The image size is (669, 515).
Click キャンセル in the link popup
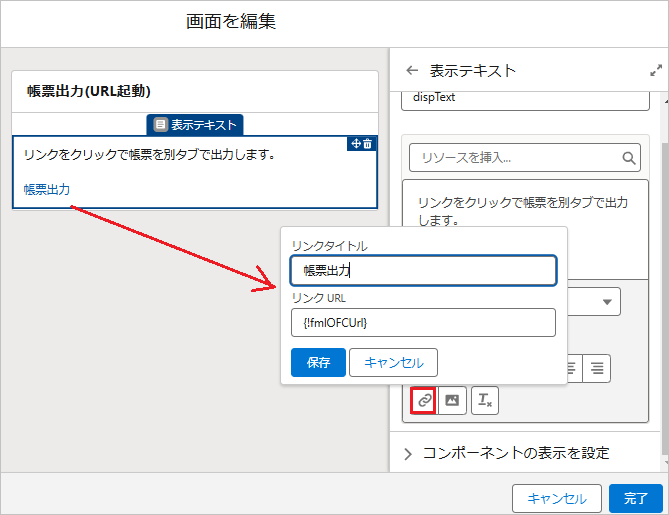[x=393, y=363]
